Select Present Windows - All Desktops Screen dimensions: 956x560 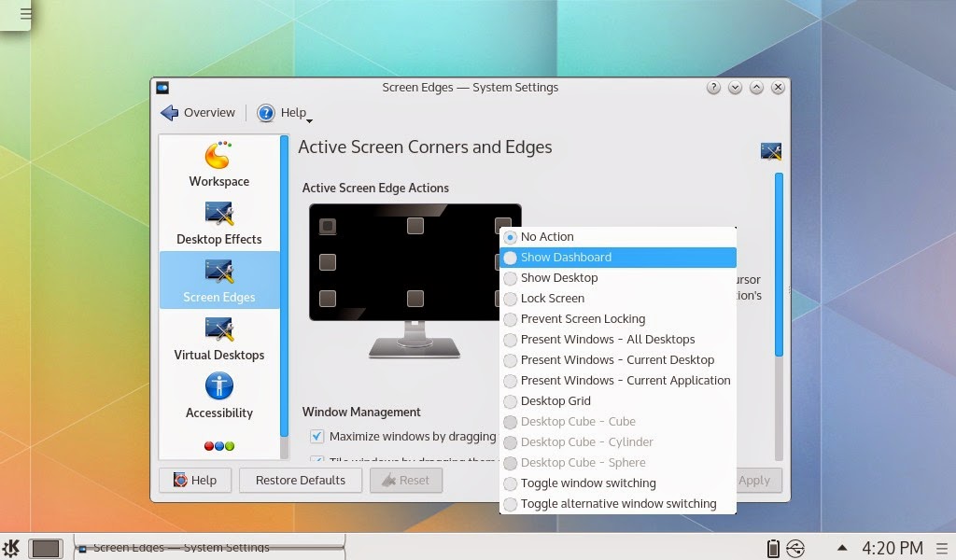point(618,340)
